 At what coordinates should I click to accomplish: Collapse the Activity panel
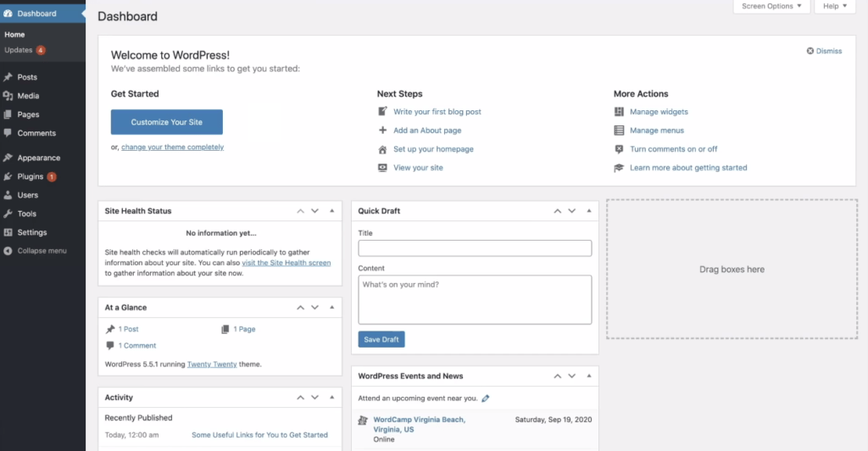tap(332, 398)
